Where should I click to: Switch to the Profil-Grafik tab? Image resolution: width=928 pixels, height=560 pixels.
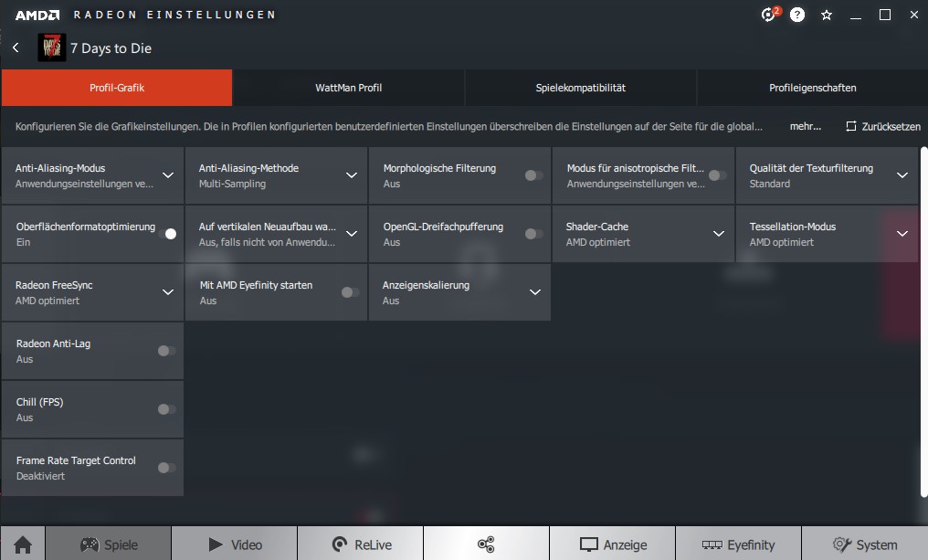coord(117,88)
